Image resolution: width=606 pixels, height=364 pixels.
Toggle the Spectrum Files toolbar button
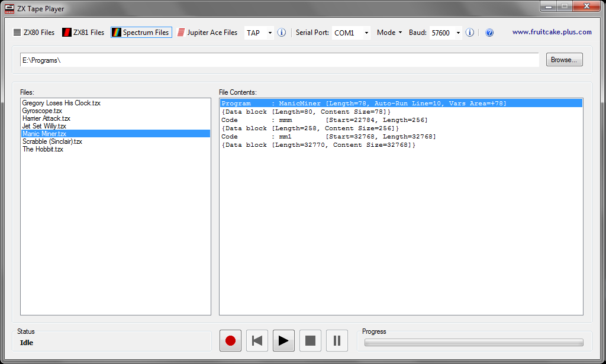(141, 33)
